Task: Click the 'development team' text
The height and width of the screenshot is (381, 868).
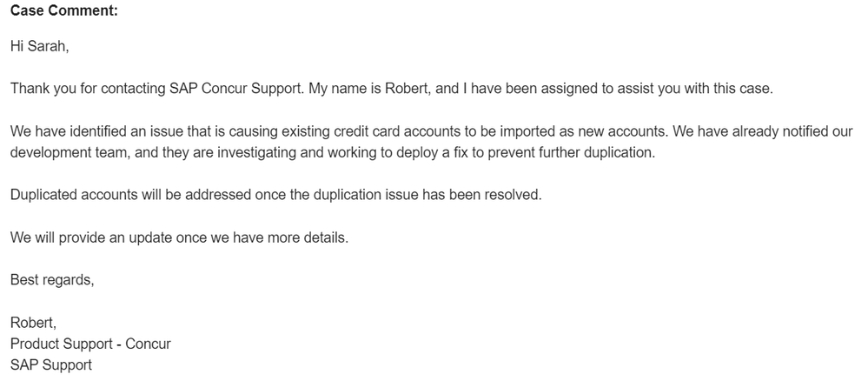Action: pyautogui.click(x=69, y=152)
